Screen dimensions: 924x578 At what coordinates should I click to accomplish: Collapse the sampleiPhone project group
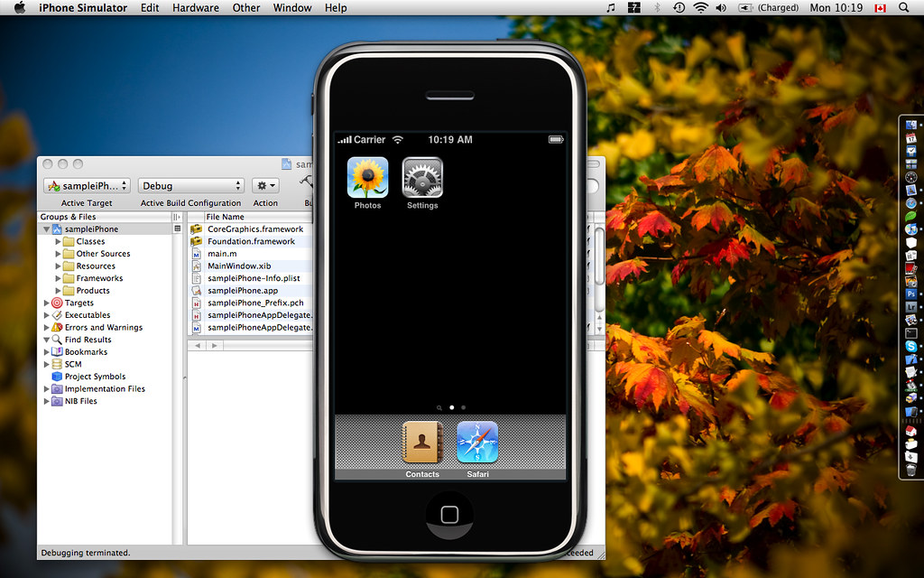pyautogui.click(x=47, y=229)
